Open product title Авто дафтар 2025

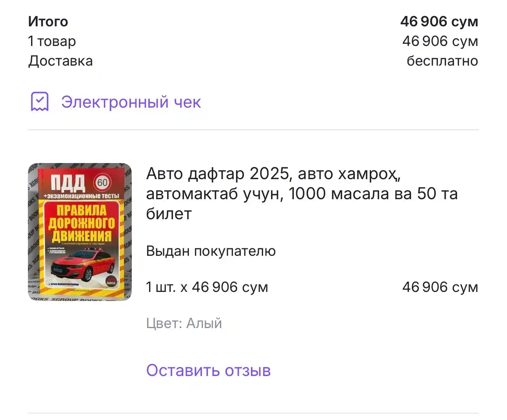tap(302, 193)
